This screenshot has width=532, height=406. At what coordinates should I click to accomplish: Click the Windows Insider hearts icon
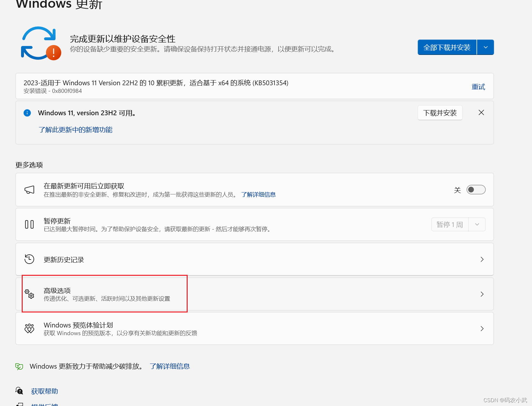(x=29, y=328)
